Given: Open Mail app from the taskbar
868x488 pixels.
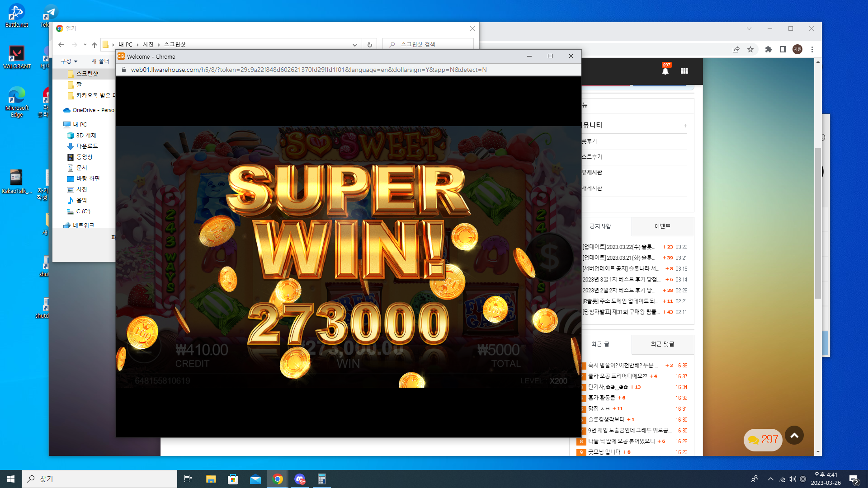Looking at the screenshot, I should click(255, 479).
